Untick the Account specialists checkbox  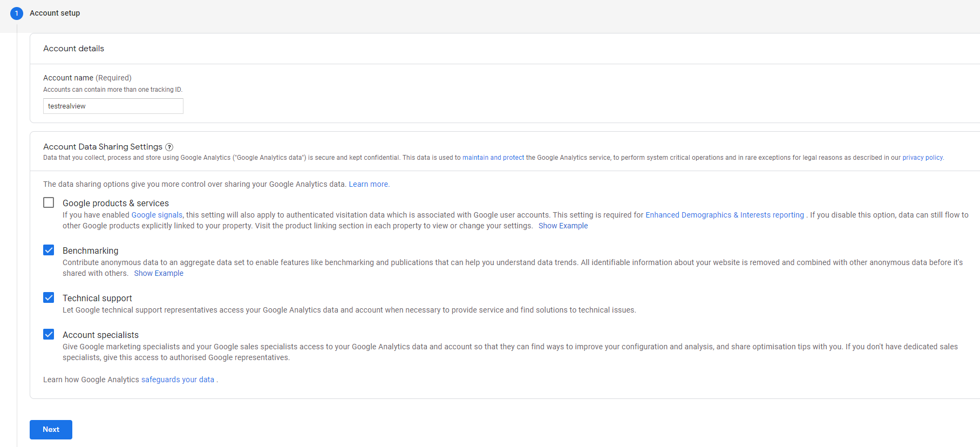(x=49, y=334)
